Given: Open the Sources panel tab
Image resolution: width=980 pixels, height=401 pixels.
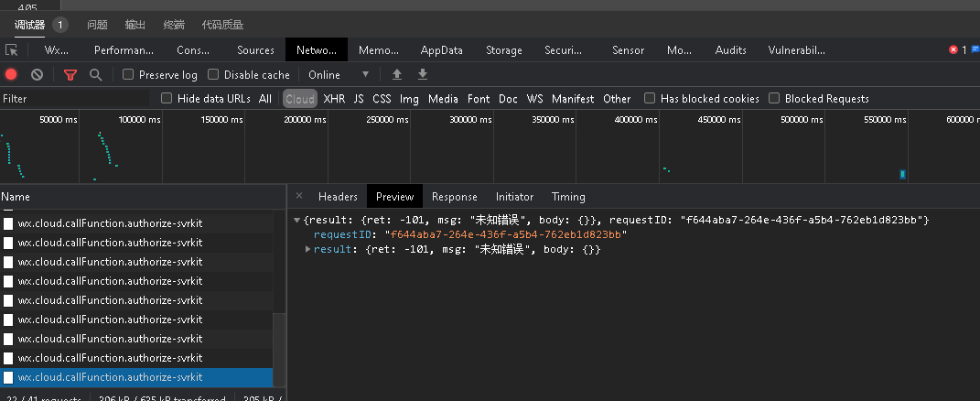Looking at the screenshot, I should (255, 50).
